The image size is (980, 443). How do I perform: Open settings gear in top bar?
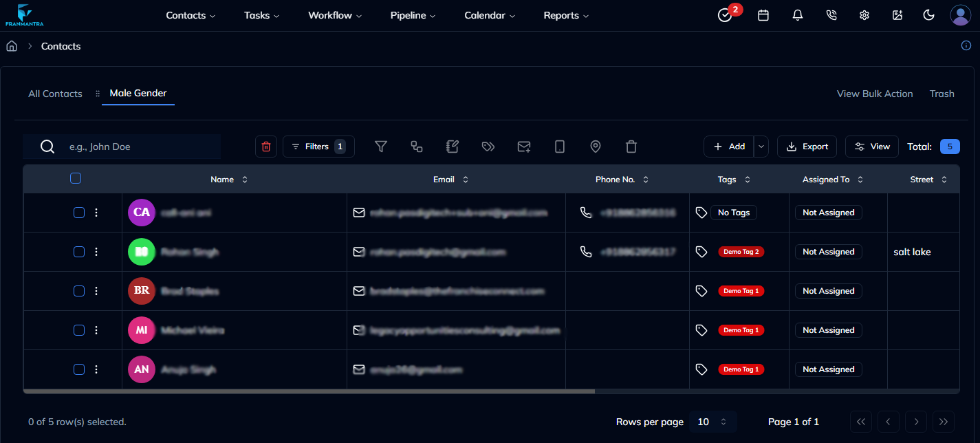coord(864,15)
